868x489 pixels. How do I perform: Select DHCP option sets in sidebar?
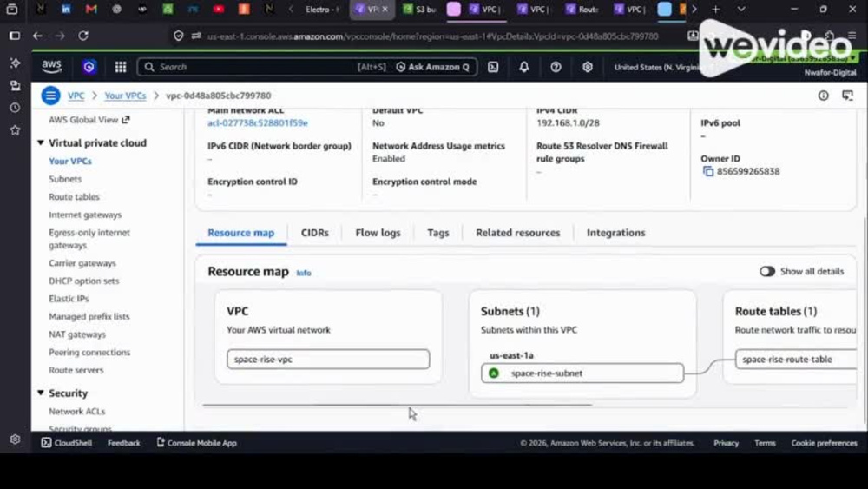(83, 281)
